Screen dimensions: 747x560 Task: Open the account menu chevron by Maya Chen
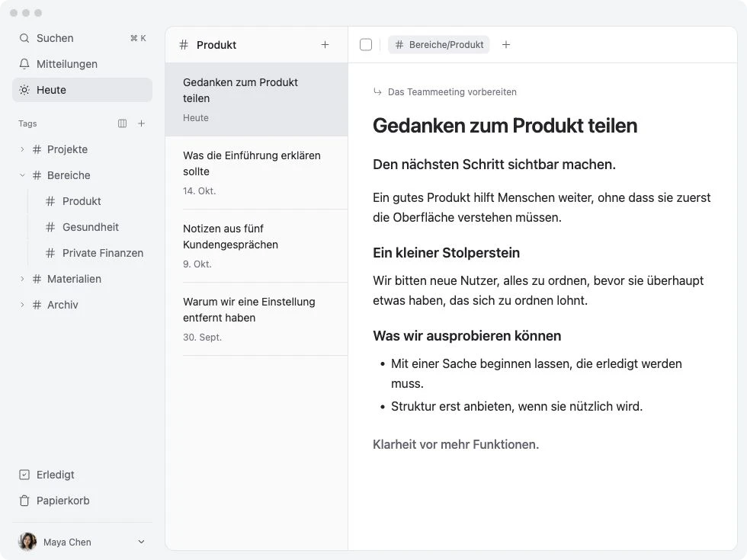pyautogui.click(x=141, y=542)
